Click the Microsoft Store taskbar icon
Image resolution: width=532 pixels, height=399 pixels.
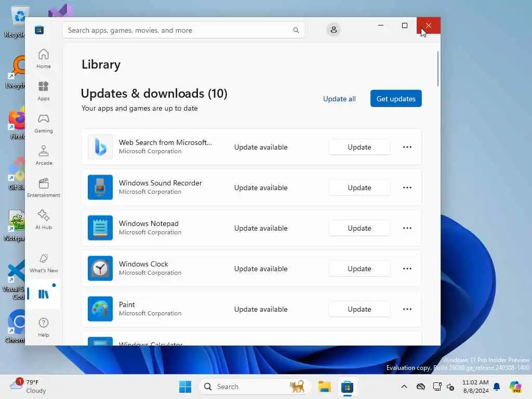[x=347, y=387]
